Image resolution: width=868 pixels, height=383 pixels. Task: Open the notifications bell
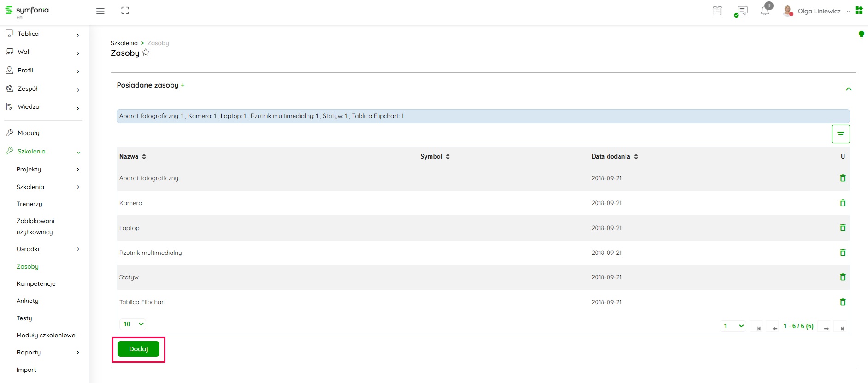[x=764, y=11]
